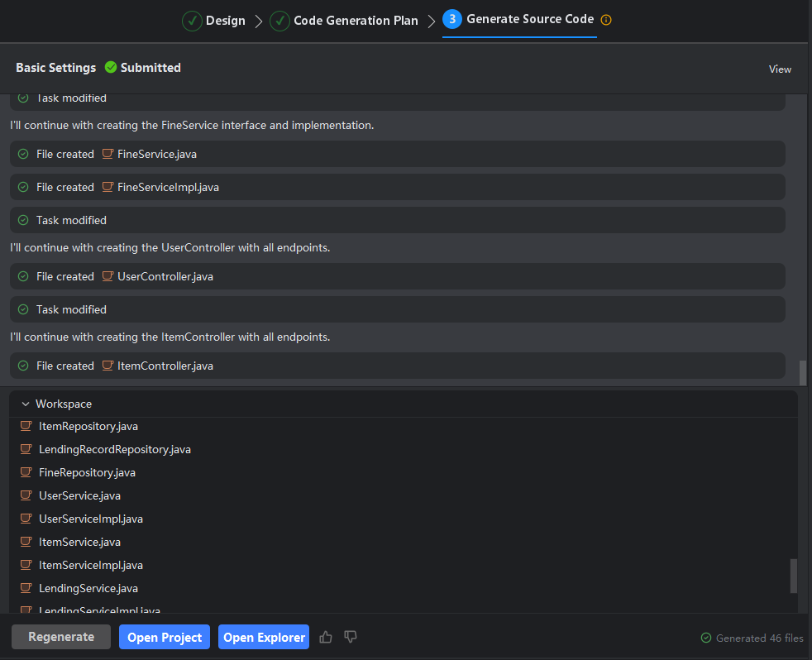Click the info icon beside Generate Source Code

606,20
